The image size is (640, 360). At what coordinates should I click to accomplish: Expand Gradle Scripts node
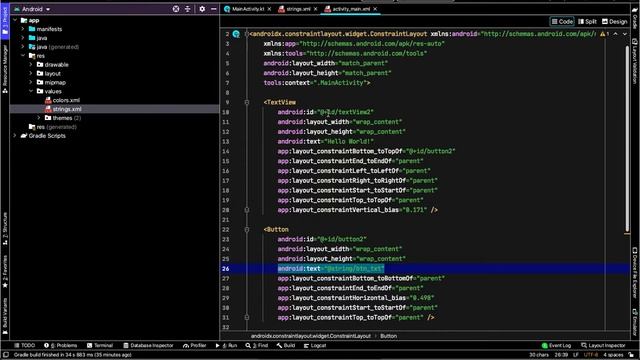[15, 136]
